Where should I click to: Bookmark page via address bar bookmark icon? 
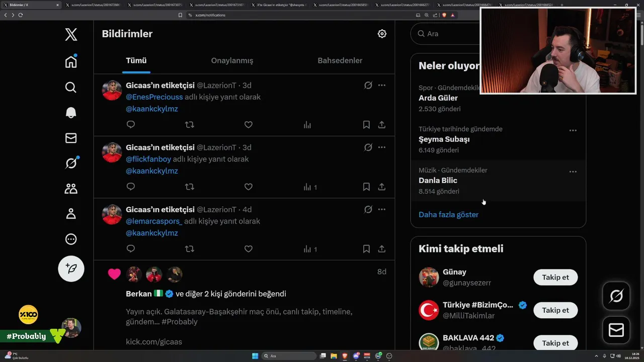coord(180,15)
